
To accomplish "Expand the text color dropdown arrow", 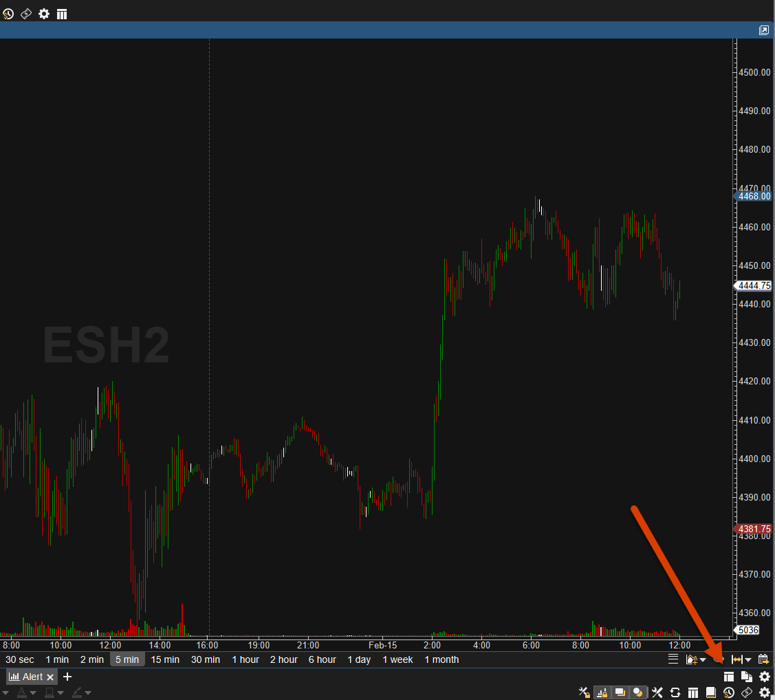I will [x=32, y=692].
